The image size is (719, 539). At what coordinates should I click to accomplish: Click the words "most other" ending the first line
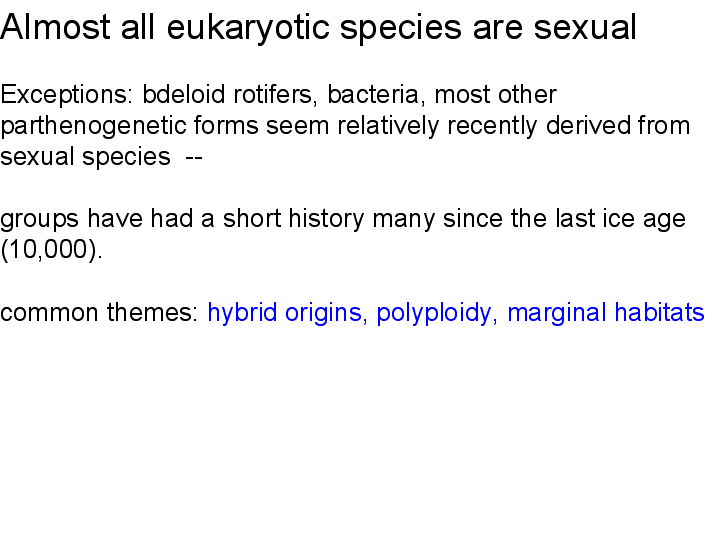coord(495,95)
